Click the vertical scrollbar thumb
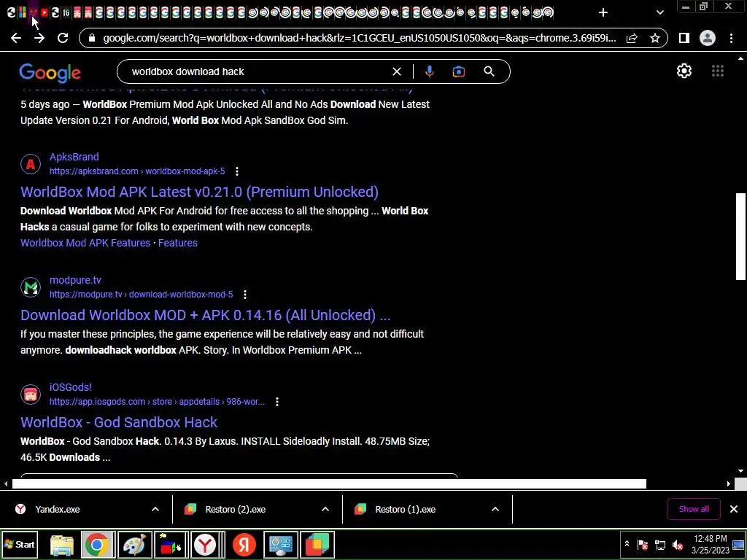Image resolution: width=747 pixels, height=560 pixels. pos(741,236)
